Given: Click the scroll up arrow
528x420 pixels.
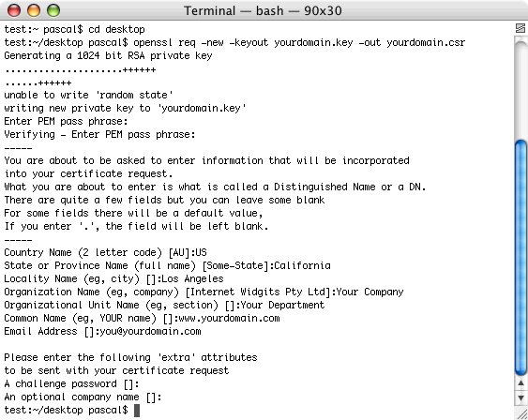Looking at the screenshot, I should coord(520,383).
